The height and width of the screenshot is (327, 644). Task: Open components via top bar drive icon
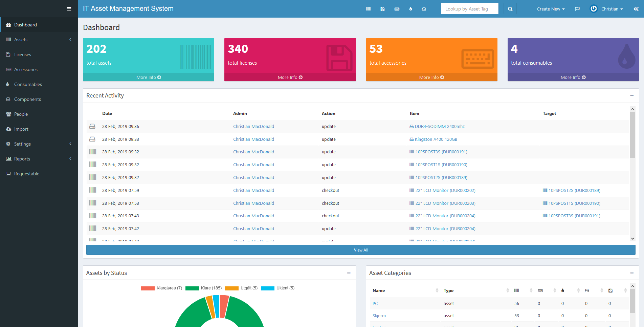click(x=424, y=9)
